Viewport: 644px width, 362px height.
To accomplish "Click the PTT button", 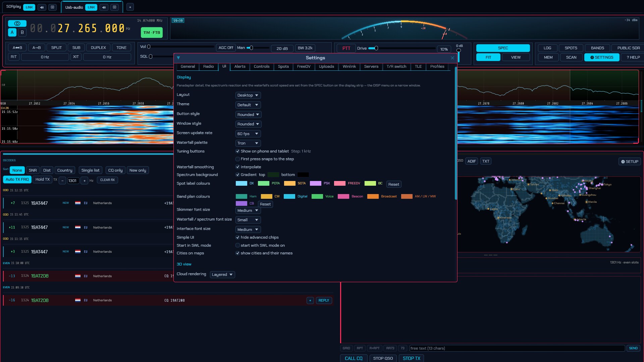I will (x=346, y=49).
